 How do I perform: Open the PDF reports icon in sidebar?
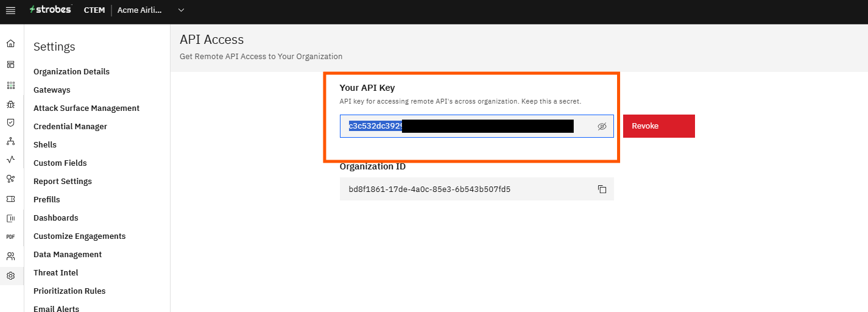coord(10,236)
